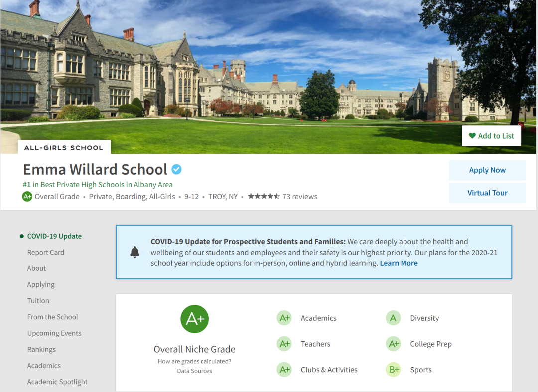Open the 73 reviews link
Image resolution: width=538 pixels, height=392 pixels.
tap(300, 197)
